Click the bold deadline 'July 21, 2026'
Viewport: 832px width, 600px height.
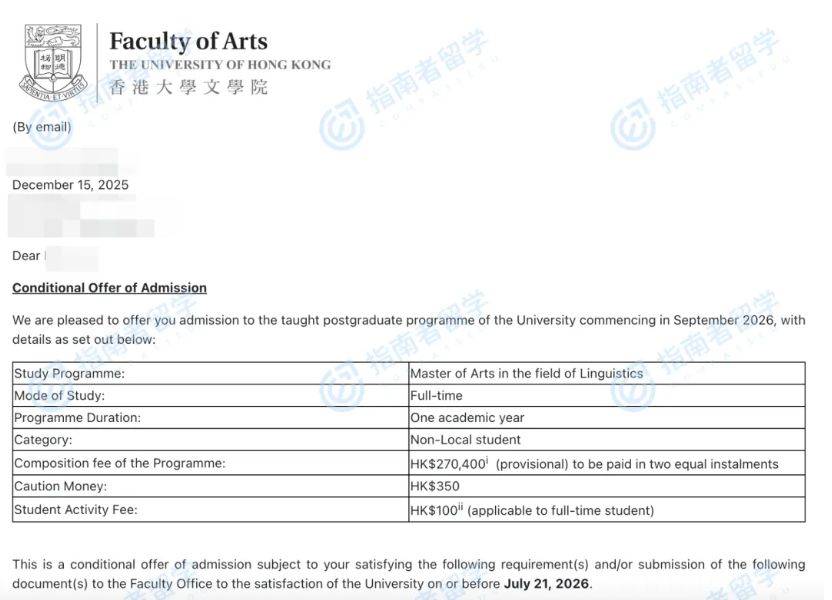pos(548,583)
